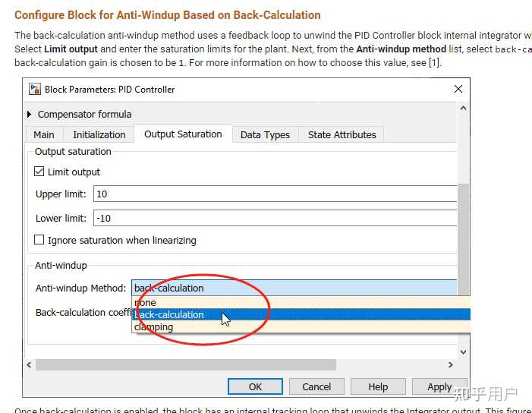The width and height of the screenshot is (532, 413).
Task: Open the Anti-windup Method combo box
Action: (x=294, y=288)
